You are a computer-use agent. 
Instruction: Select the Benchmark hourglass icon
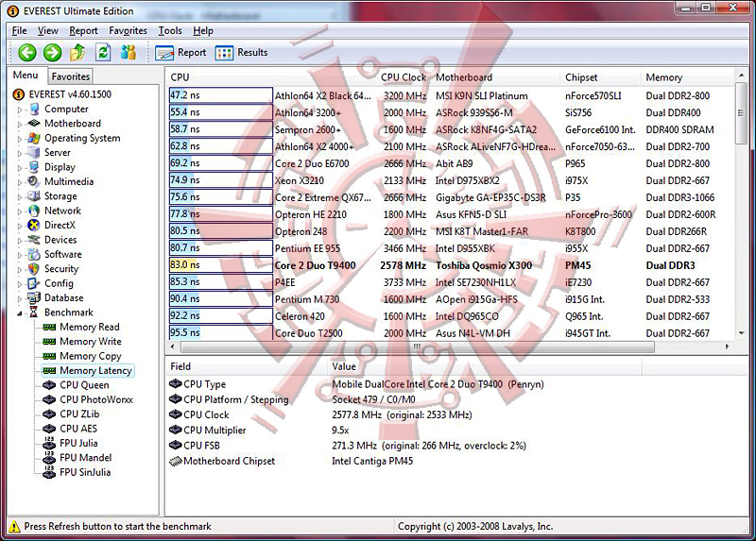coord(34,313)
